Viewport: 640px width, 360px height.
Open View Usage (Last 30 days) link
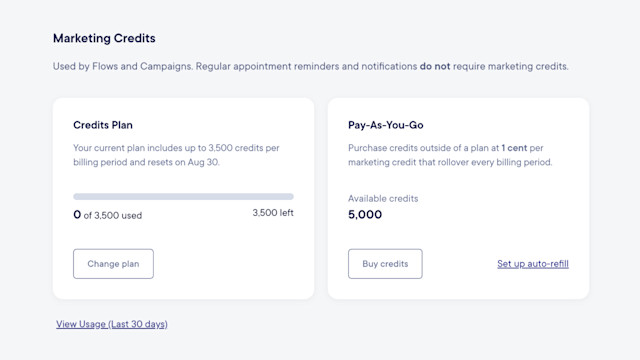coord(112,324)
